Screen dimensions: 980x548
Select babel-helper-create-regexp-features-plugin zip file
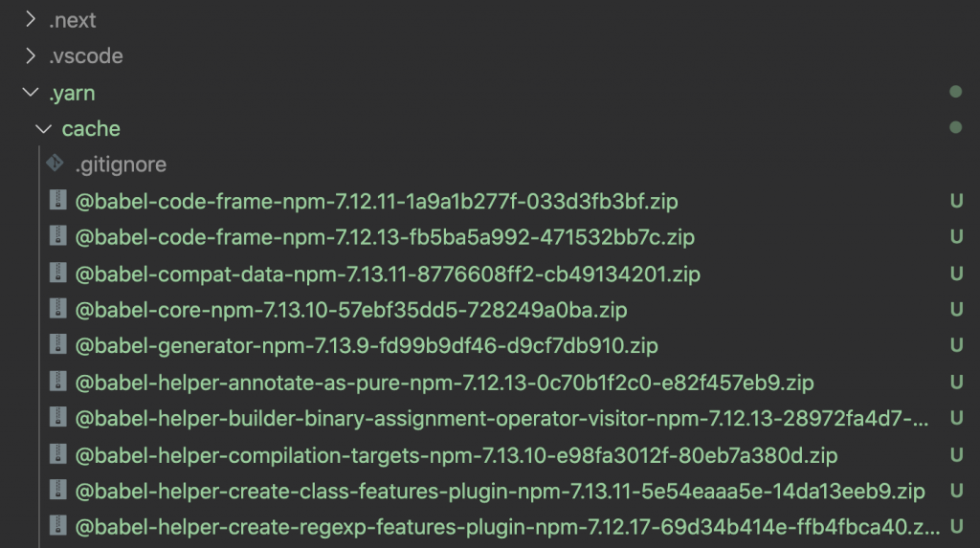click(507, 527)
